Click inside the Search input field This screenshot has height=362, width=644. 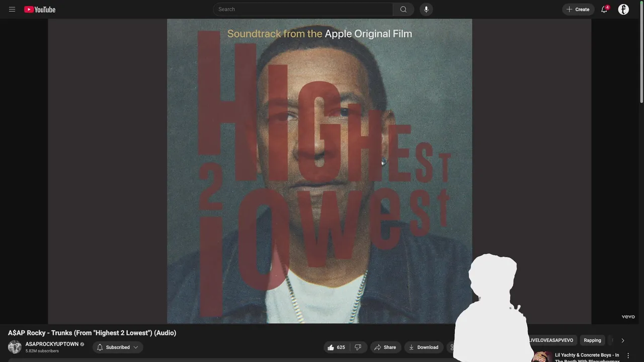click(x=303, y=9)
